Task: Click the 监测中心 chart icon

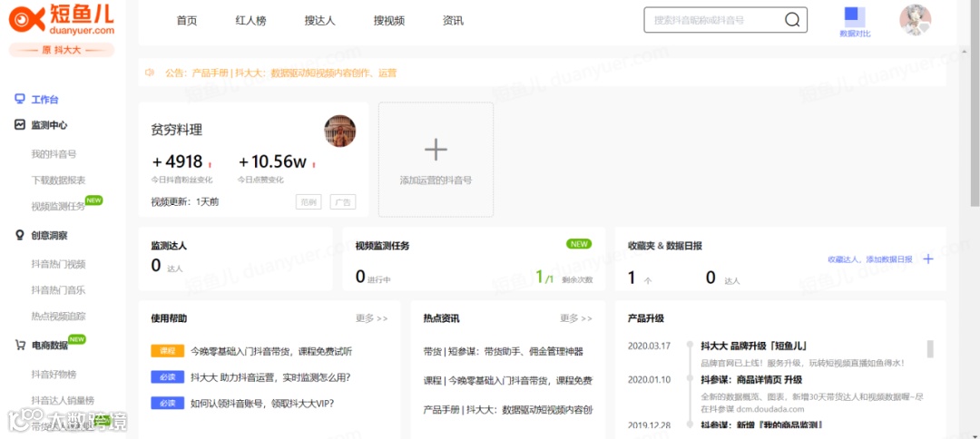Action: 19,125
